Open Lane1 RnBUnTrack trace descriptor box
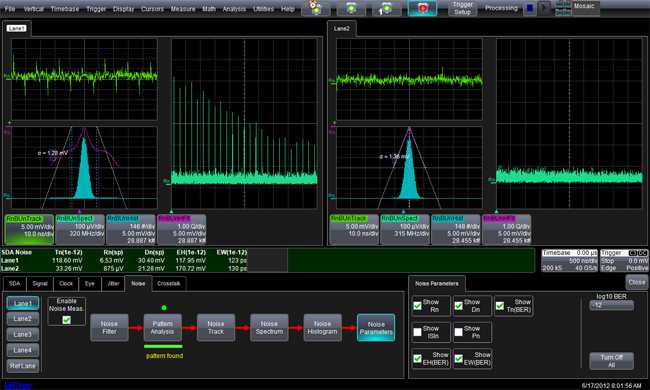The width and height of the screenshot is (650, 390). [29, 229]
